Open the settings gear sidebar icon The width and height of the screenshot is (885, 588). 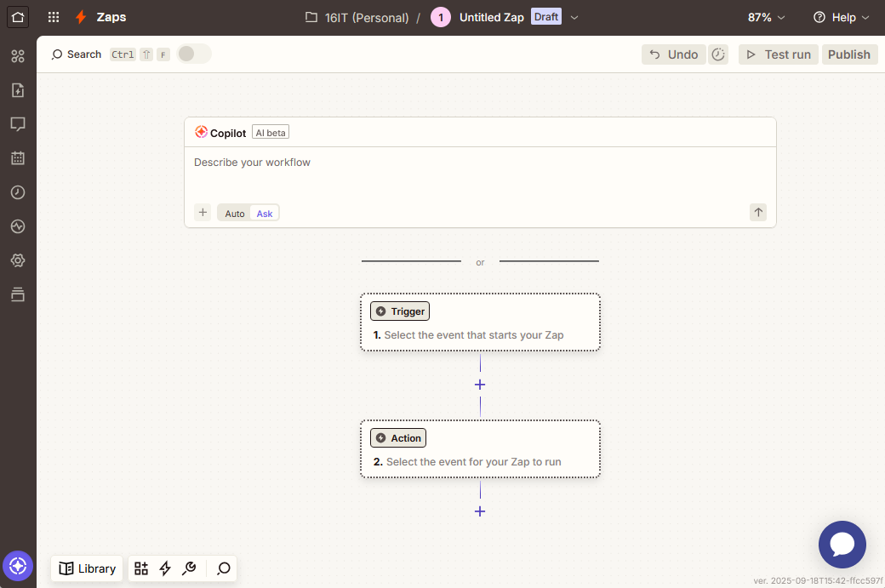(18, 260)
